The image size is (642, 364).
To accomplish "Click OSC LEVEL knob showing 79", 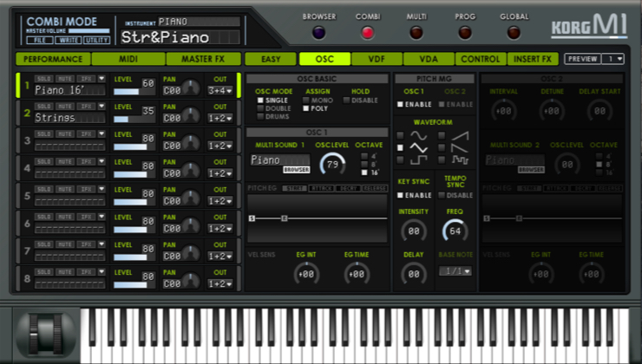I will [332, 165].
